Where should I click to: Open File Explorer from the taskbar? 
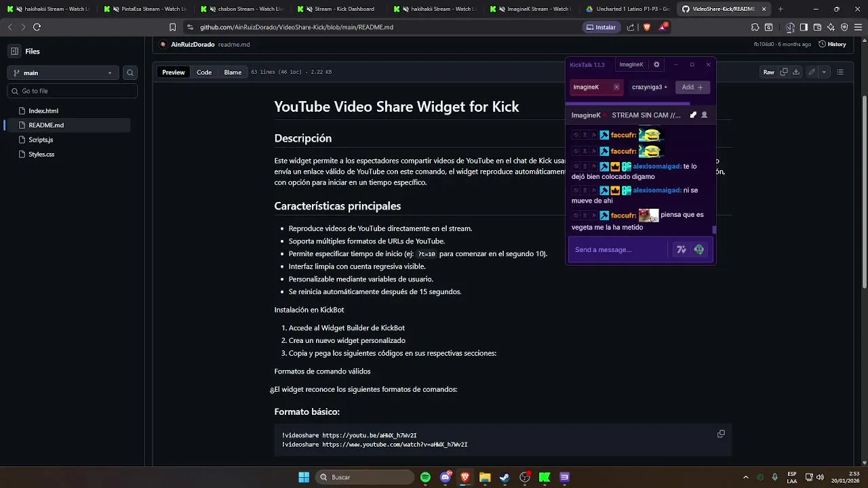tap(485, 477)
